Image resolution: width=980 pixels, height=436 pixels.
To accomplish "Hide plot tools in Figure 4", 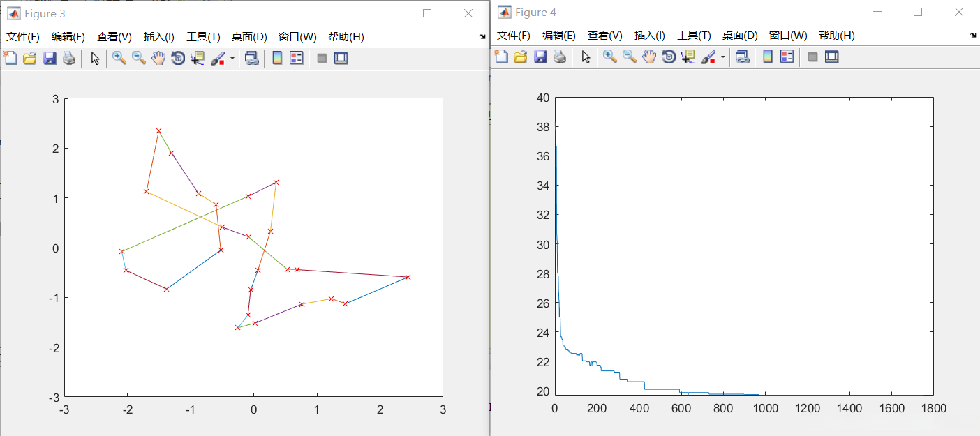I will click(812, 58).
